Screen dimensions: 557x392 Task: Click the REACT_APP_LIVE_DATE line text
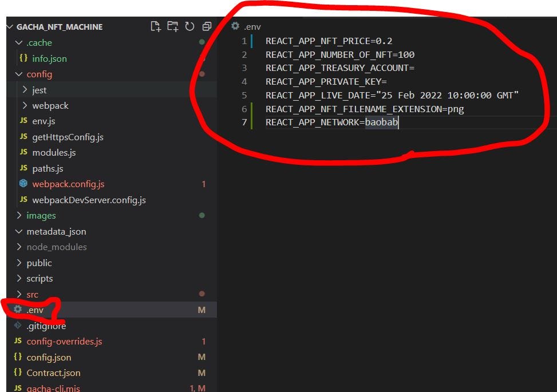[x=392, y=96]
